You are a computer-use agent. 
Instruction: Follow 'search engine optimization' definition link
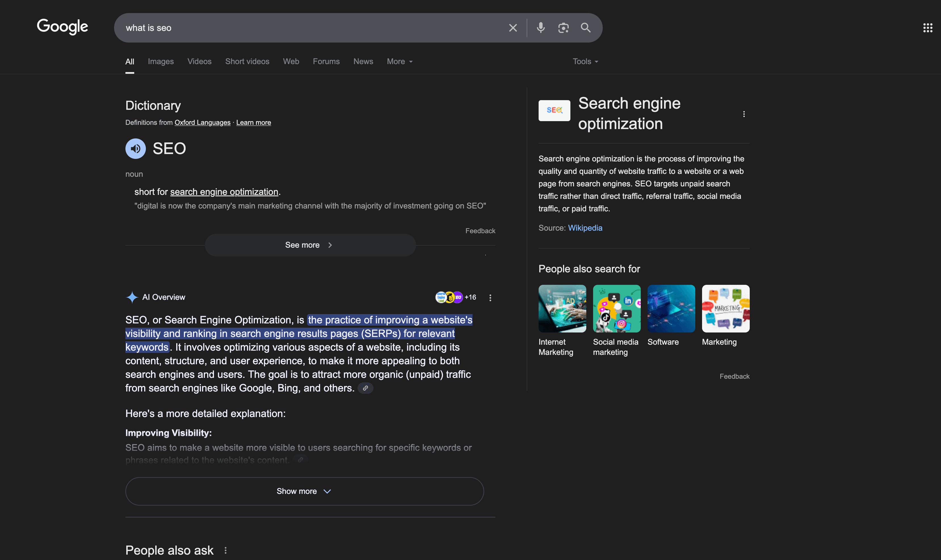[x=224, y=192]
